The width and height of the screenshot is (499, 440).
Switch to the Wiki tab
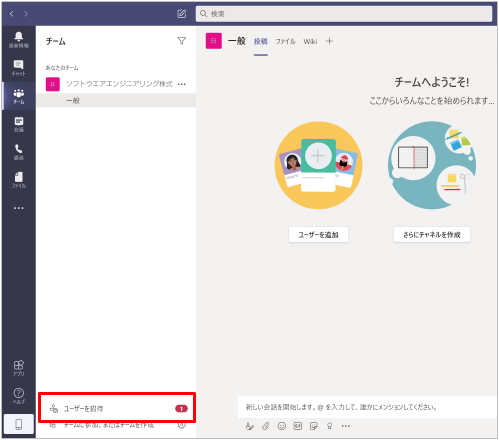pos(310,41)
